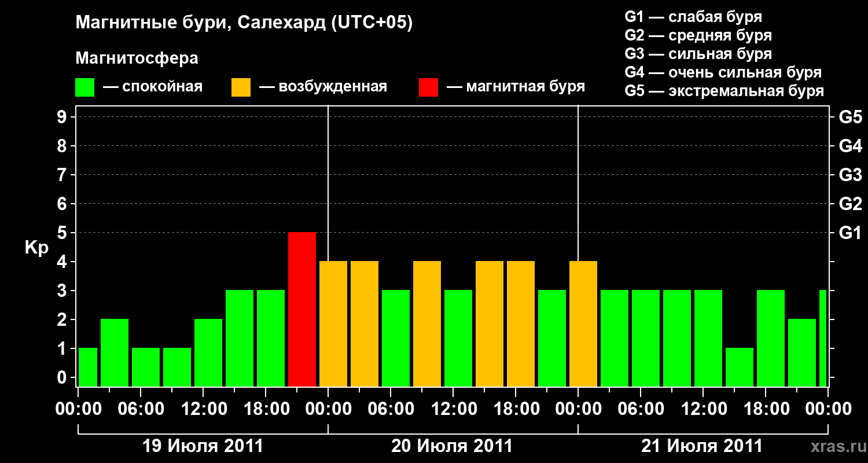Click the '21 Июля 2011' date label
Viewport: 868px width, 463px height.
pyautogui.click(x=702, y=446)
